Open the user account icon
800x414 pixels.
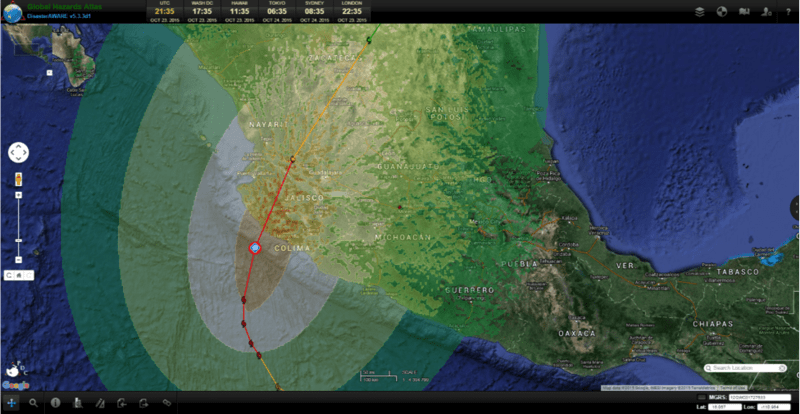(x=765, y=11)
